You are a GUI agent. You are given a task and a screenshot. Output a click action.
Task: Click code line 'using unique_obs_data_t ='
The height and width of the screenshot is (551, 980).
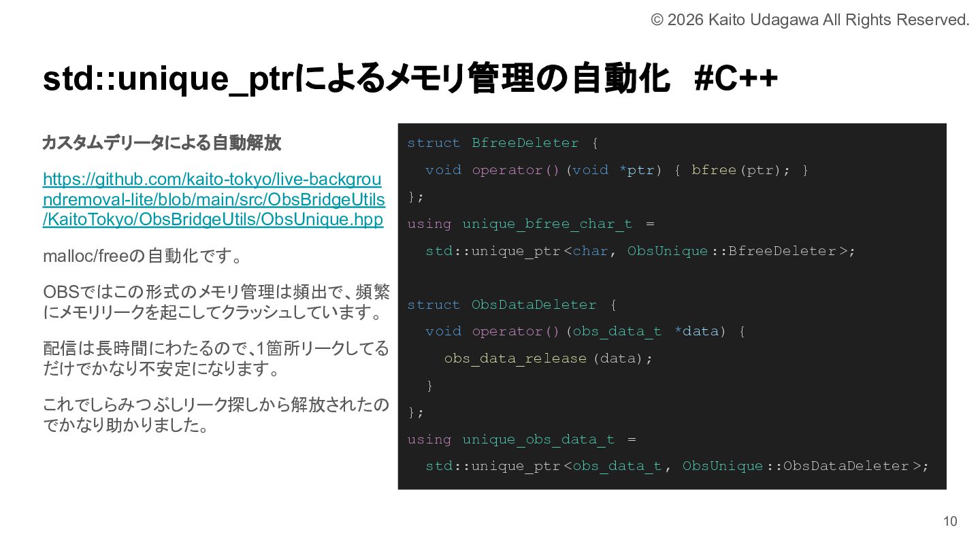(x=522, y=439)
